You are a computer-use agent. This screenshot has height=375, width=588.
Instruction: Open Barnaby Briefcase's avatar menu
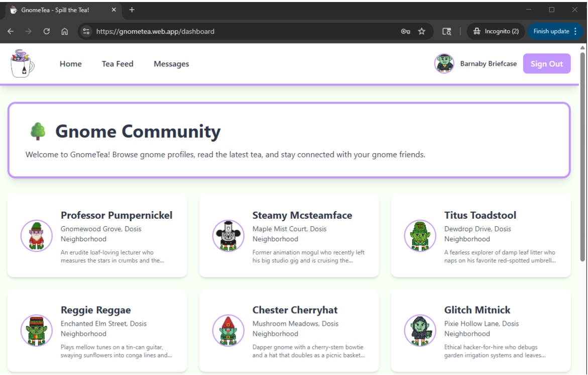444,63
